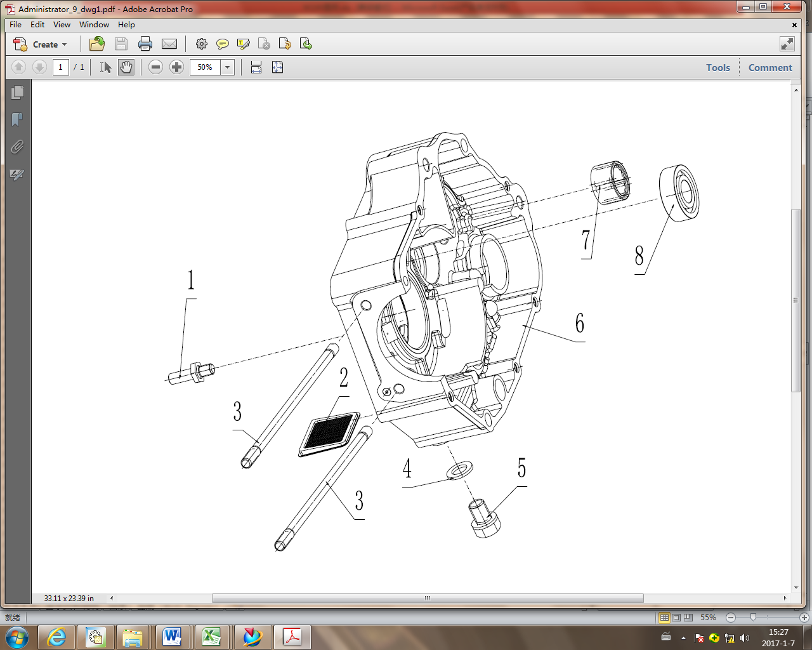
Task: Open the Bookmarks panel
Action: pos(17,119)
